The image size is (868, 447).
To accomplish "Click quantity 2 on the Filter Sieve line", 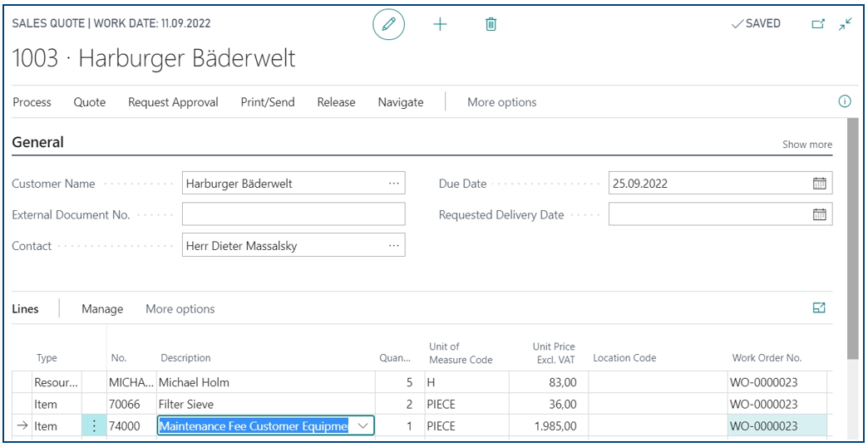I will (399, 405).
